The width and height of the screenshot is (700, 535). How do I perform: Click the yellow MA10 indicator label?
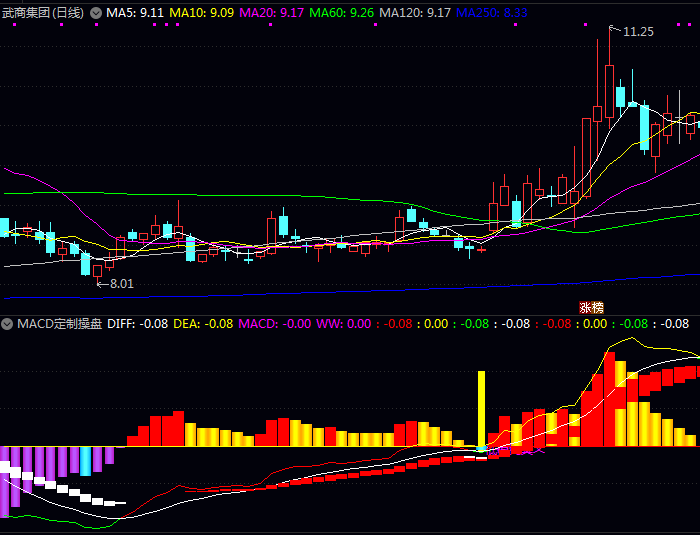pyautogui.click(x=203, y=13)
